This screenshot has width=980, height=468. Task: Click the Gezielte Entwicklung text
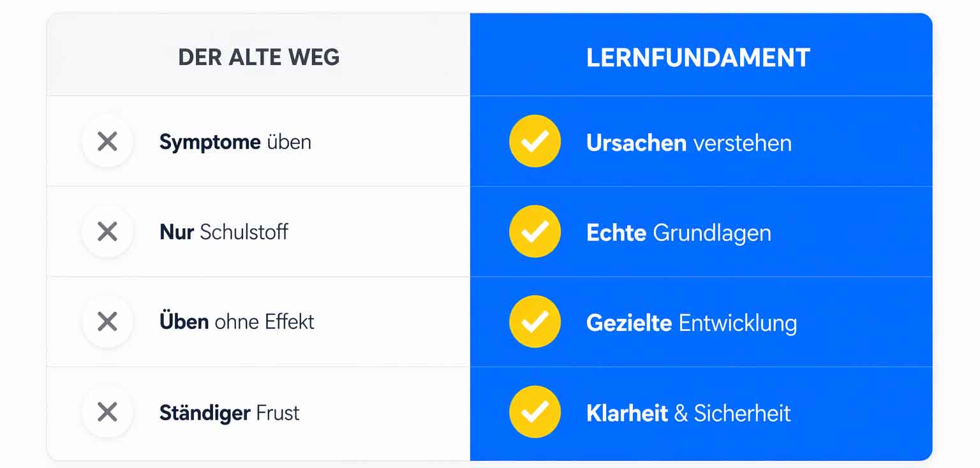tap(691, 323)
